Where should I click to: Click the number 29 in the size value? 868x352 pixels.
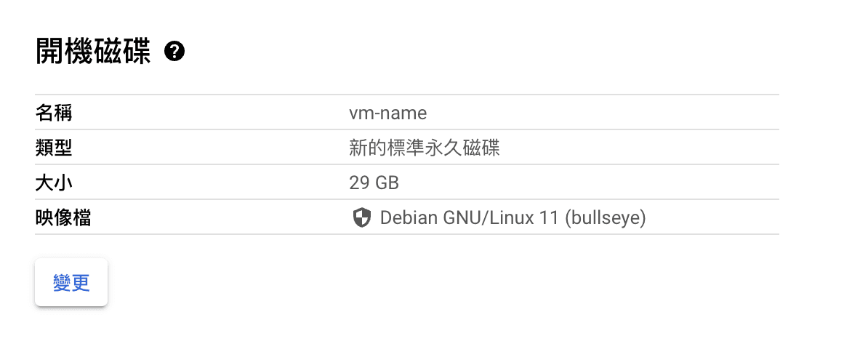coord(359,183)
